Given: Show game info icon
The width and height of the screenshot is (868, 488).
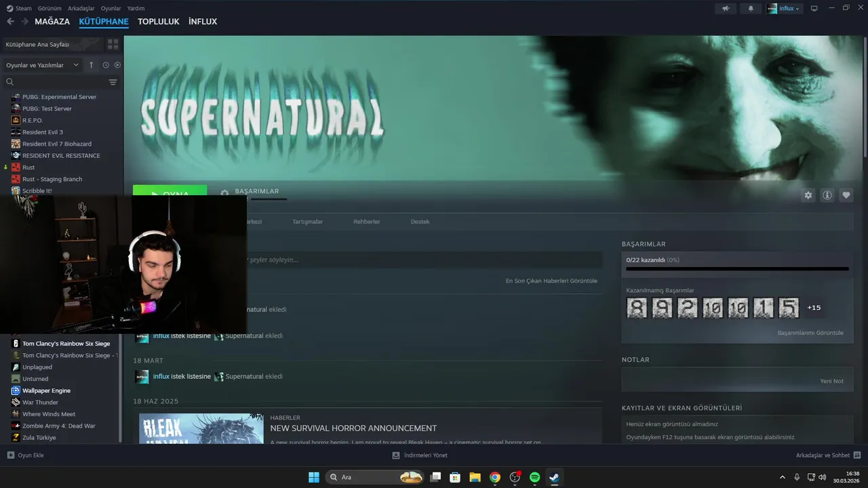Looking at the screenshot, I should (x=827, y=195).
